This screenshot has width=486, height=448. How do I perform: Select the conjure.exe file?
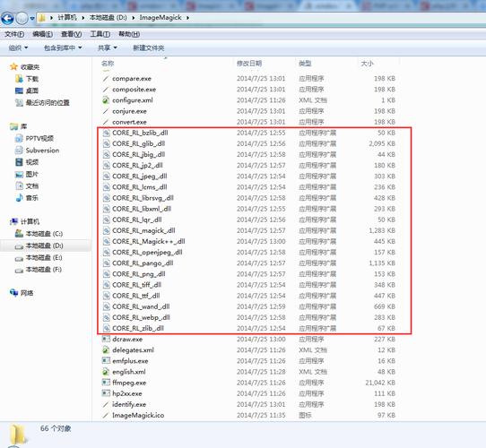129,111
